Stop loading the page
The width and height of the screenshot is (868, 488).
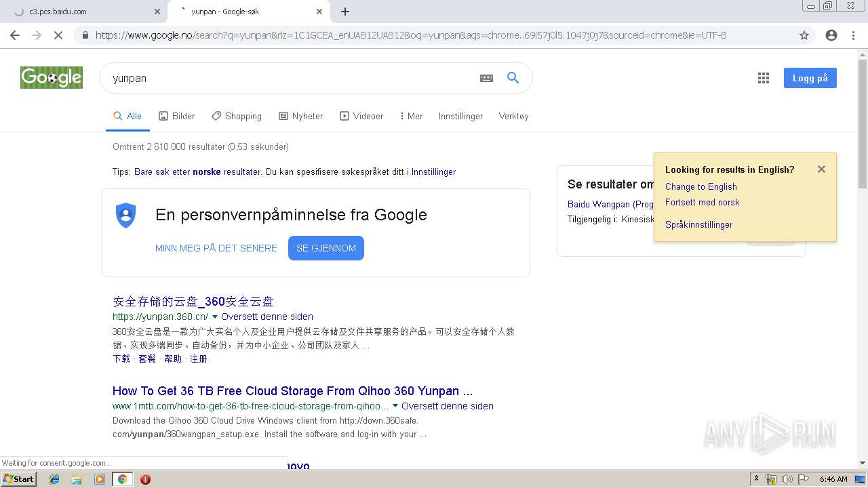(58, 35)
